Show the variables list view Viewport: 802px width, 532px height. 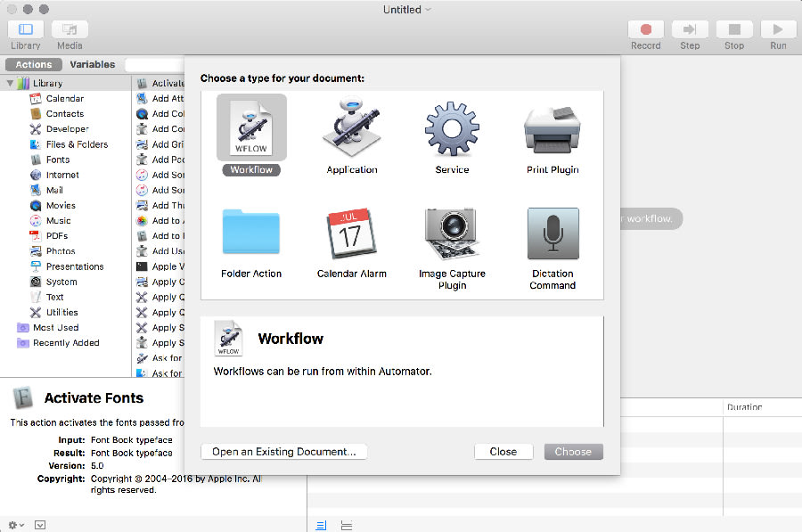coord(347,526)
